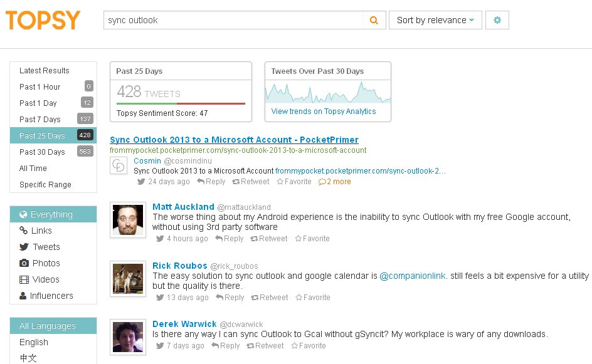This screenshot has width=592, height=364.
Task: Click the Everything globe icon
Action: pyautogui.click(x=23, y=214)
